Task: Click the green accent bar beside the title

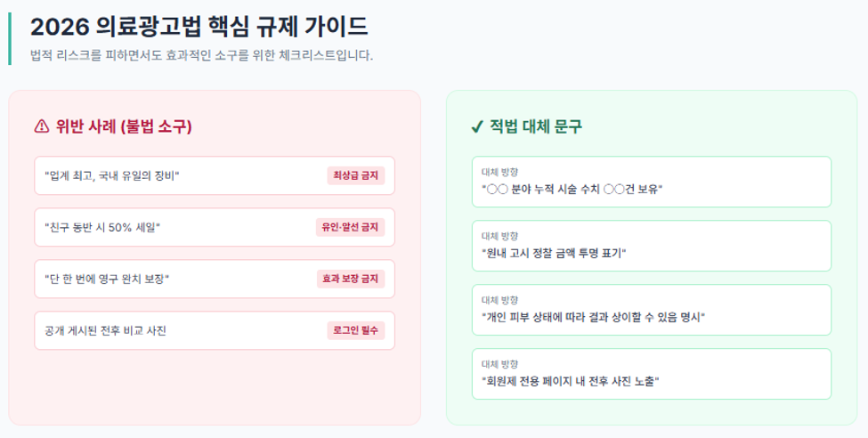Action: coord(10,39)
